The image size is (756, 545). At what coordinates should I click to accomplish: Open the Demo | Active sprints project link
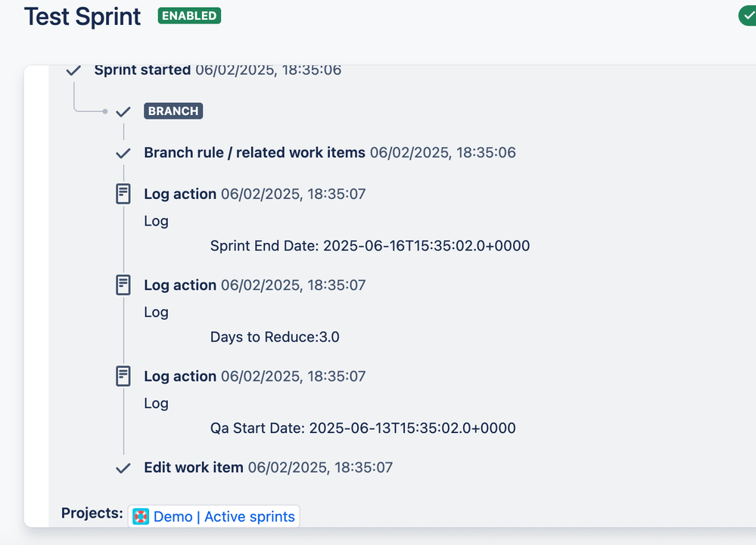[x=224, y=516]
